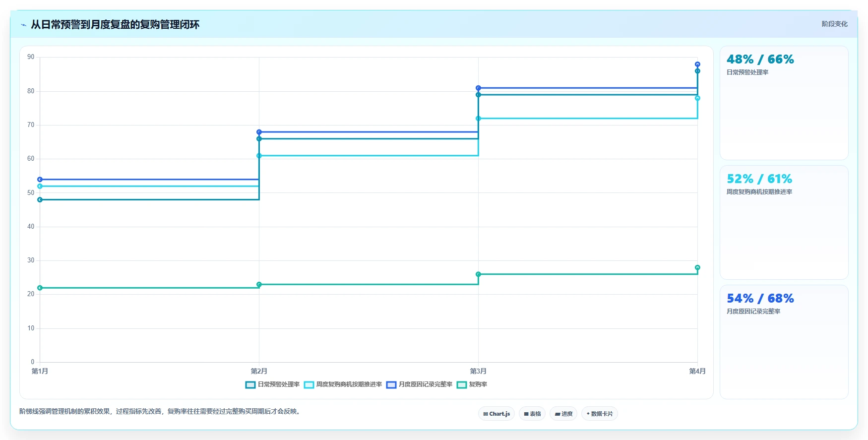Select the 日常预警处理率 point at 第3月
The width and height of the screenshot is (868, 440).
click(x=478, y=95)
